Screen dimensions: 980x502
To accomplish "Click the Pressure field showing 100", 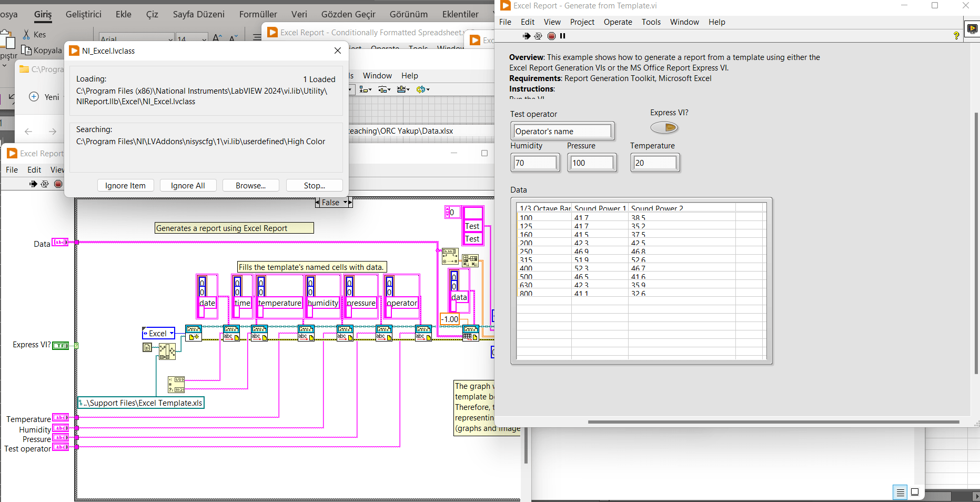I will coord(592,163).
